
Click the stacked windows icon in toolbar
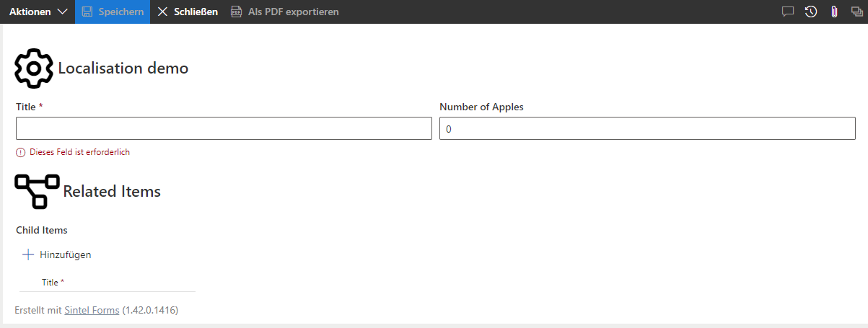[x=856, y=12]
